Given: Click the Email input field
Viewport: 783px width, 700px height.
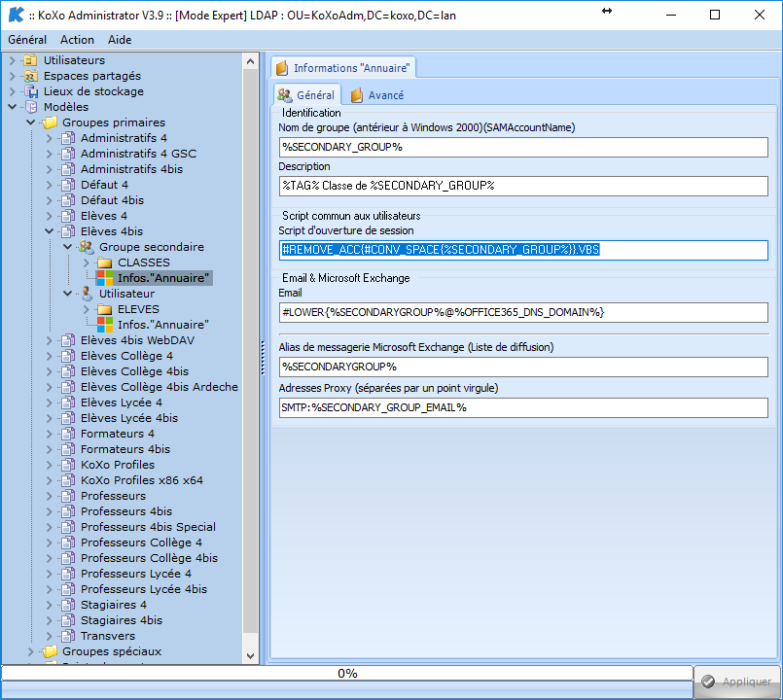Looking at the screenshot, I should (x=523, y=312).
